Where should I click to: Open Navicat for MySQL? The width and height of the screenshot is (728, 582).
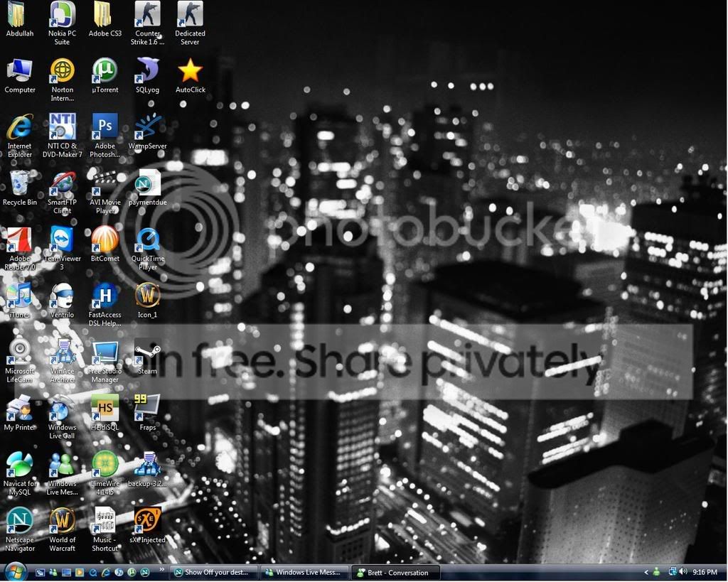(19, 474)
